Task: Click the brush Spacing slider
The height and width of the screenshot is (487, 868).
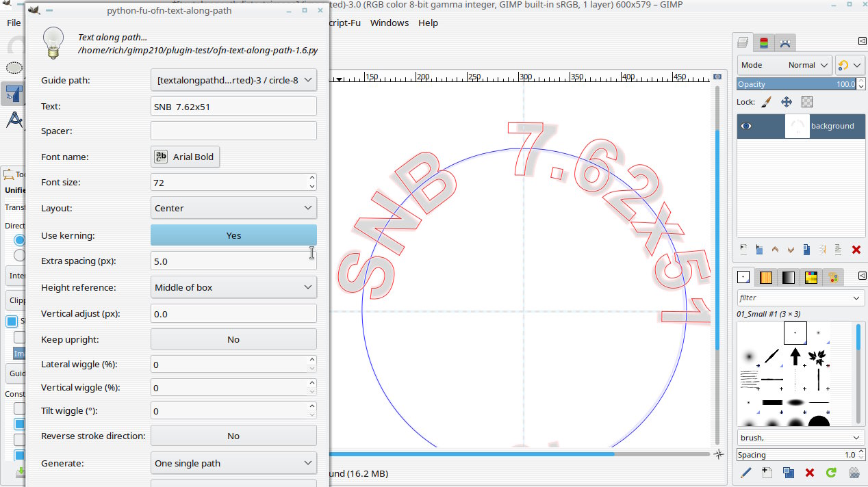Action: 796,455
